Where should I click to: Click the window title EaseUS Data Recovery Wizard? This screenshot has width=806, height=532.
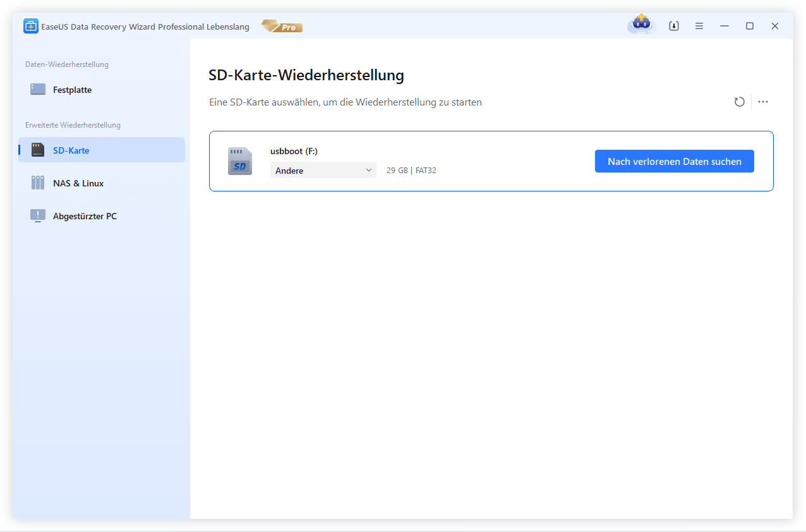(145, 27)
